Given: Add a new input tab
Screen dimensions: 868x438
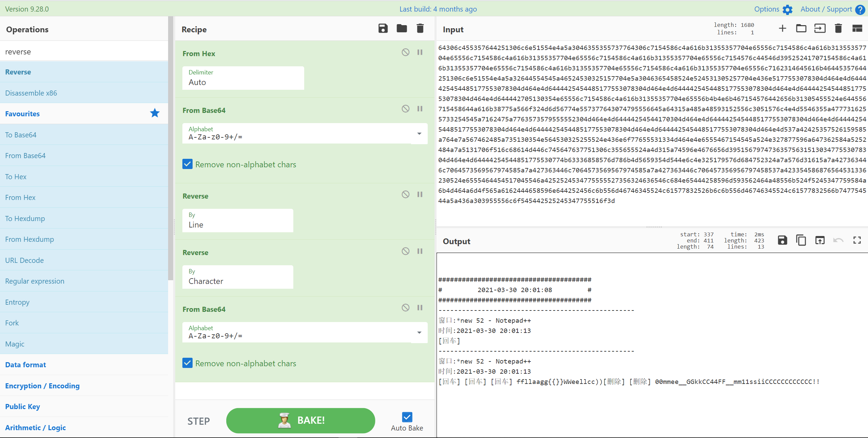Looking at the screenshot, I should click(782, 29).
